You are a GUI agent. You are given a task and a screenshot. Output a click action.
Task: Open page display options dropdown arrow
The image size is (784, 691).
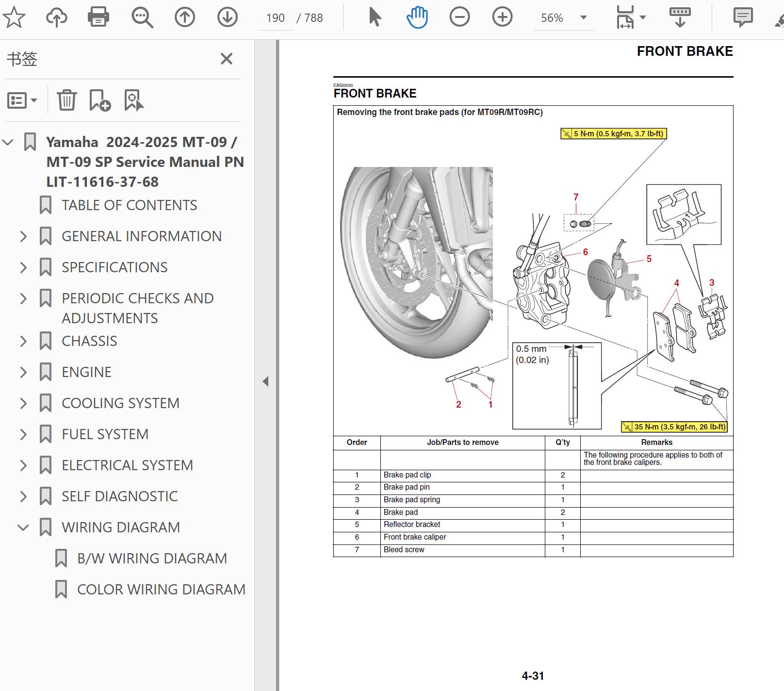pyautogui.click(x=643, y=17)
